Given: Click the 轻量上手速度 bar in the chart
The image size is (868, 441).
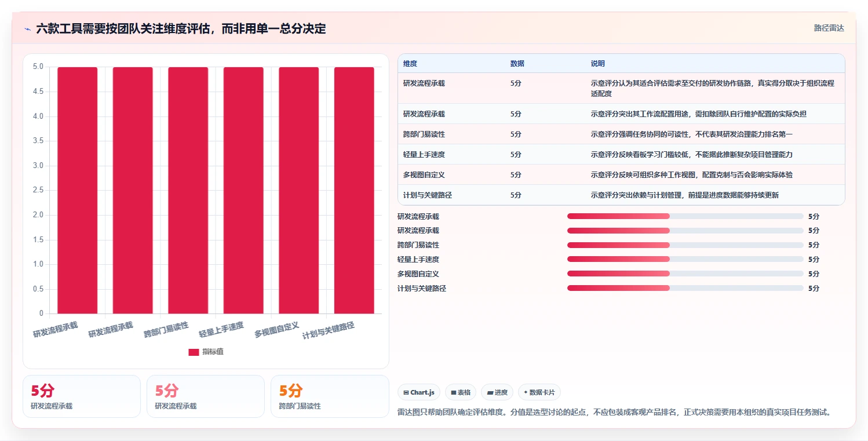Looking at the screenshot, I should tap(243, 190).
